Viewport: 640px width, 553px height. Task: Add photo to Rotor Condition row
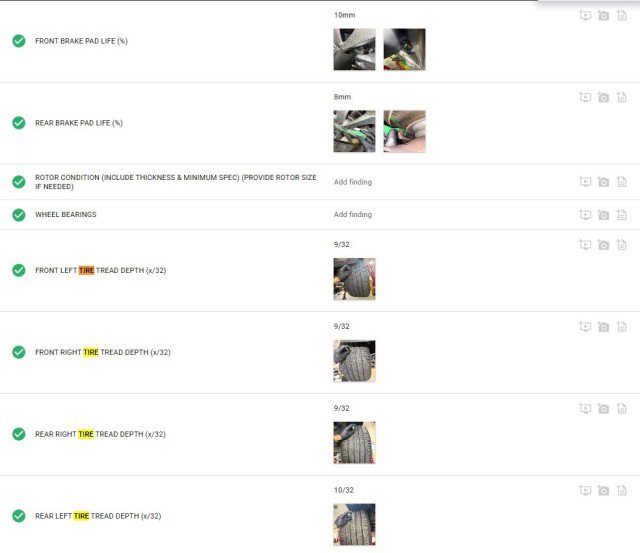pos(603,182)
